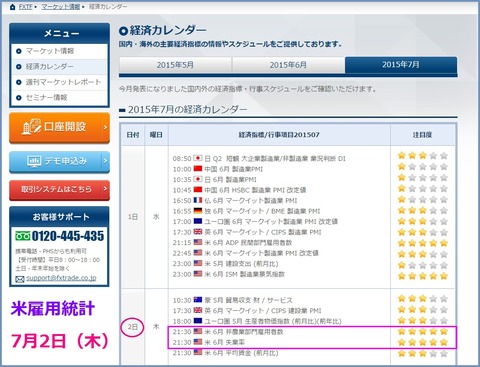Click the 2日 date cell

[x=133, y=327]
